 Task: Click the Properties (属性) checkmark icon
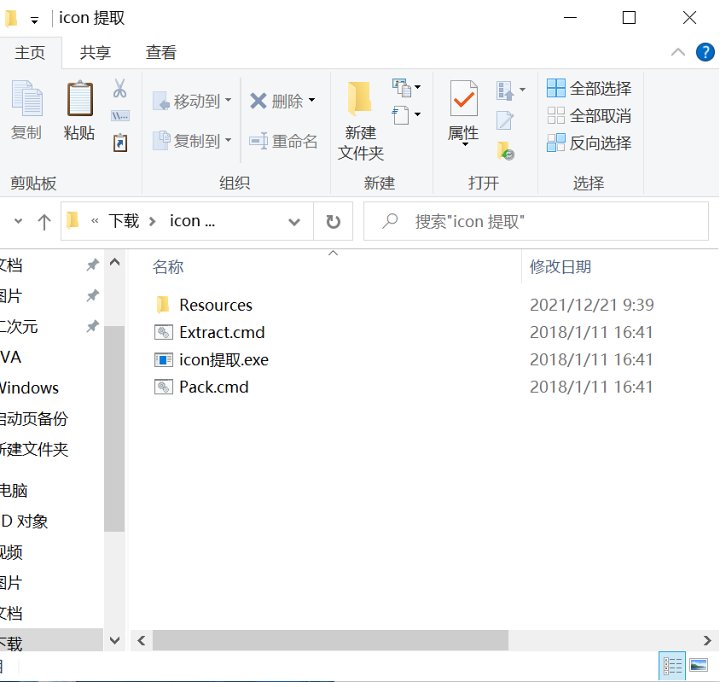[x=463, y=98]
